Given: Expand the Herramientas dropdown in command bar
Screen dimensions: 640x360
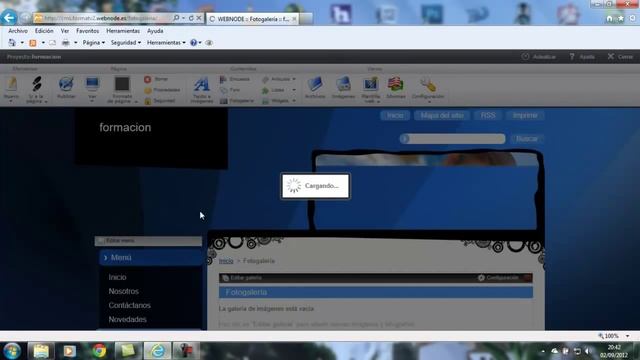Looking at the screenshot, I should pos(166,42).
